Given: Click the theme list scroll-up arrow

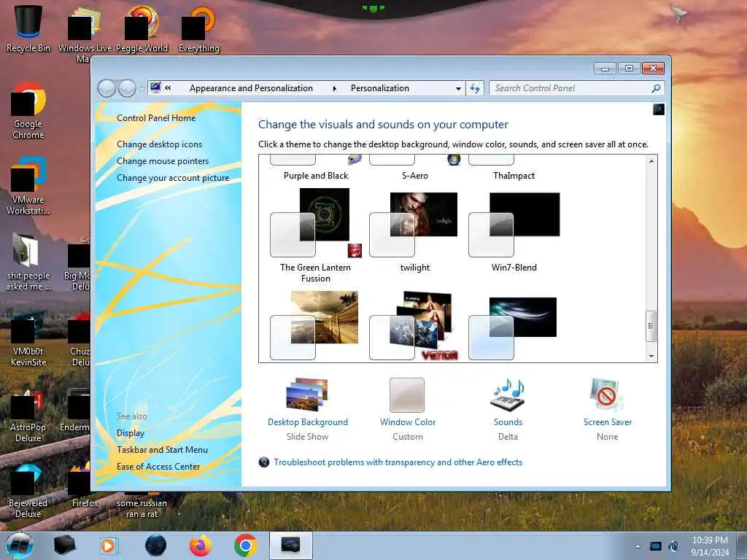Looking at the screenshot, I should [651, 161].
